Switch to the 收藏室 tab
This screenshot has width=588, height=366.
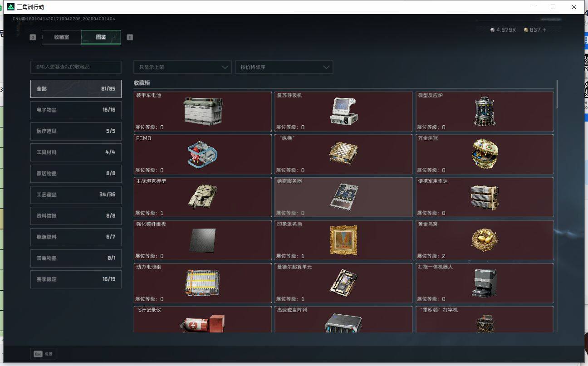62,37
